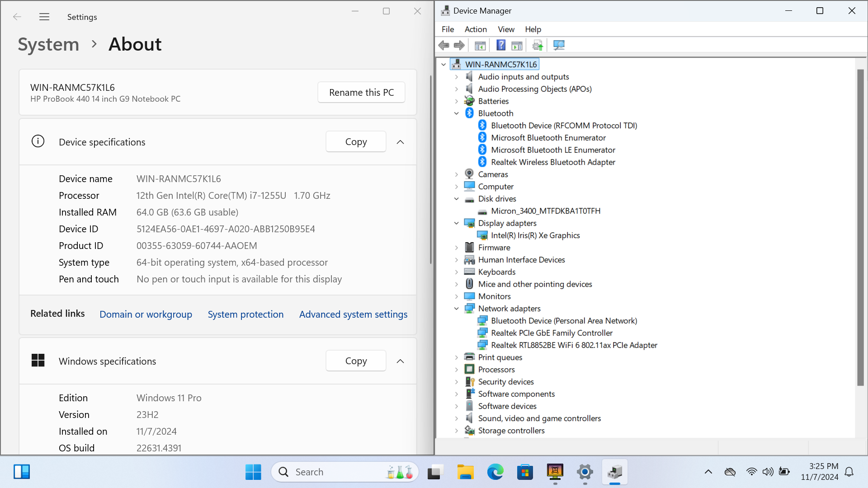Expand the Keyboards tree node

pyautogui.click(x=456, y=272)
